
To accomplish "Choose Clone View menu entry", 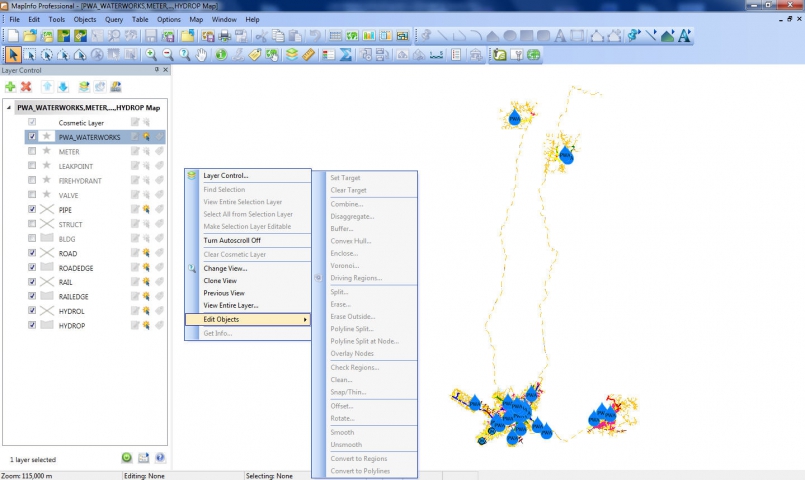I will pyautogui.click(x=248, y=281).
